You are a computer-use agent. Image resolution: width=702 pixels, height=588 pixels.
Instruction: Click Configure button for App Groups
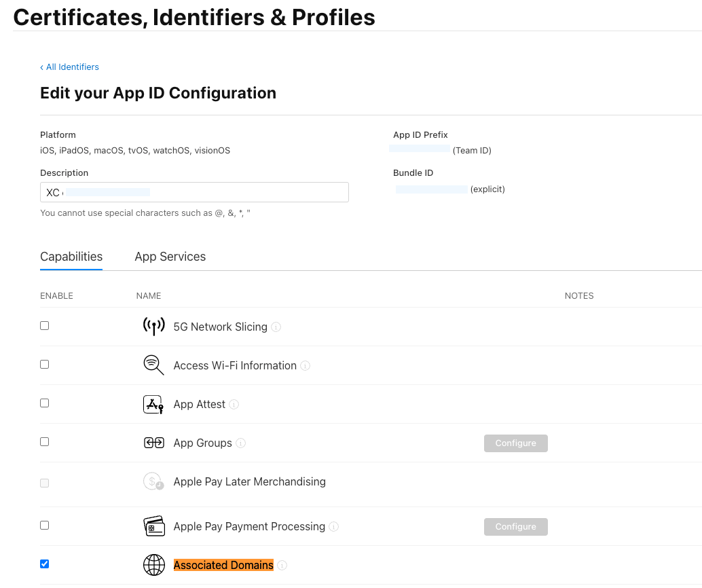pos(516,443)
